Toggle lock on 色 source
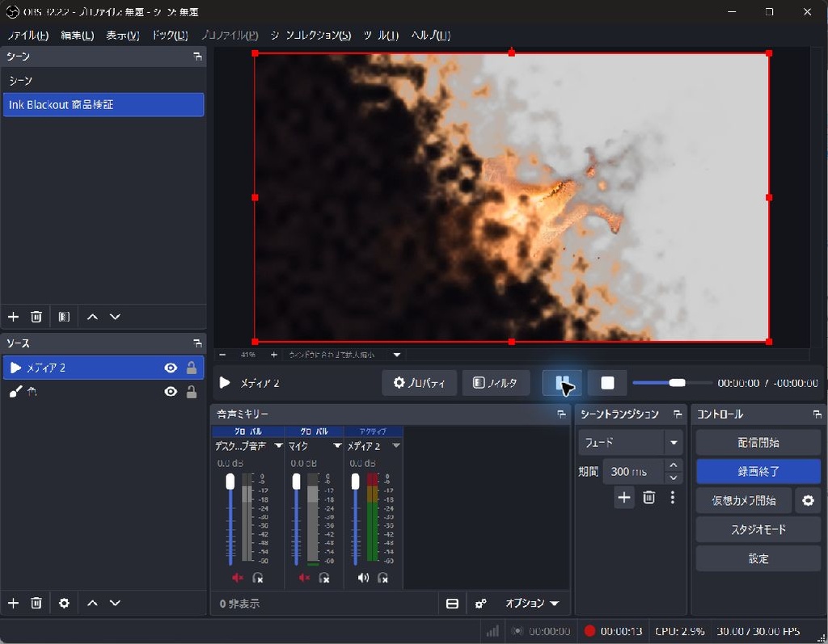828x644 pixels. [192, 392]
